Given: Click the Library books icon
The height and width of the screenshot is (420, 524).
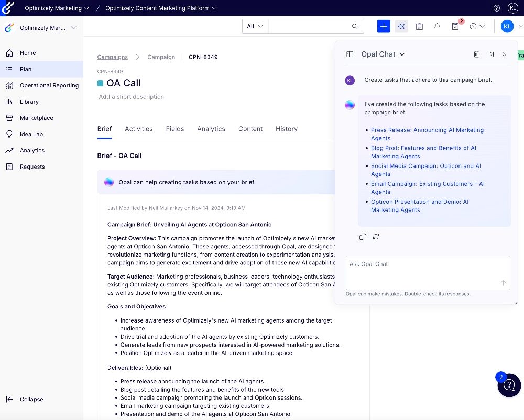Looking at the screenshot, I should tap(9, 102).
